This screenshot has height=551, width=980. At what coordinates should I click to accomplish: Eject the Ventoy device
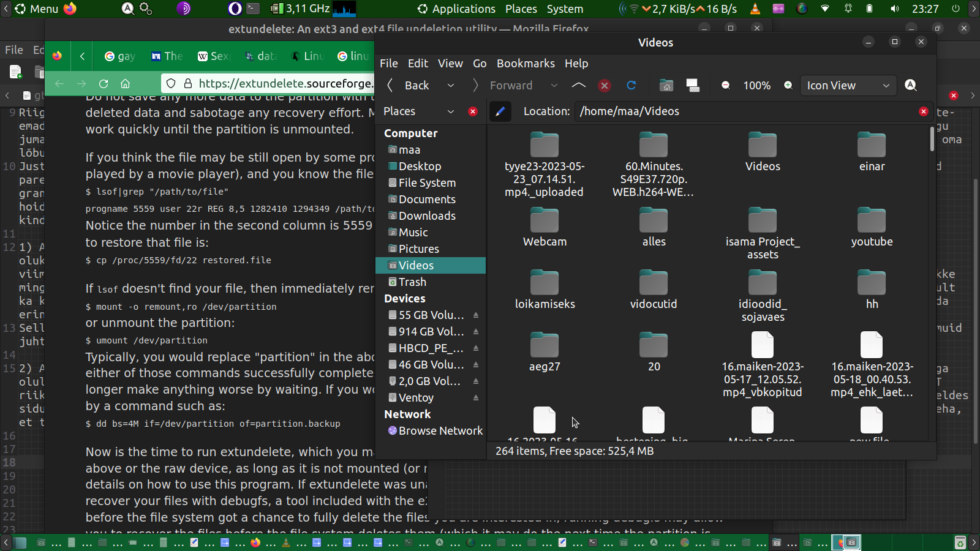[x=476, y=397]
